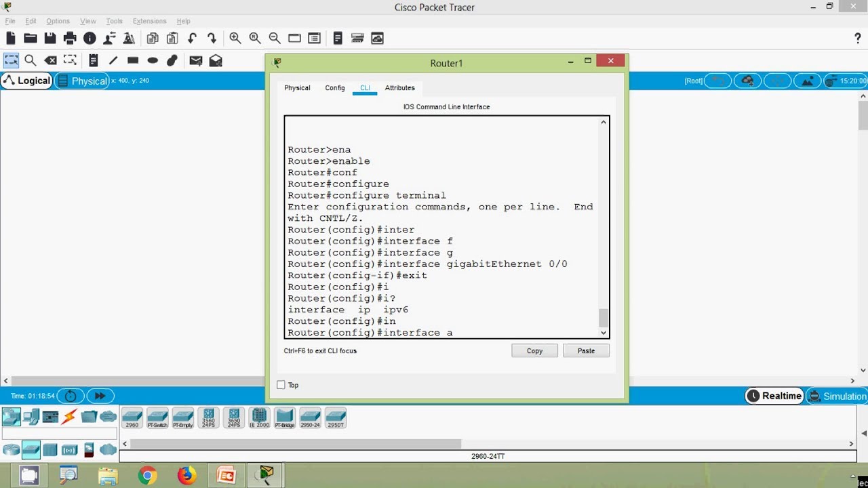Pick the Draw Line tool
The height and width of the screenshot is (488, 868).
click(x=113, y=60)
